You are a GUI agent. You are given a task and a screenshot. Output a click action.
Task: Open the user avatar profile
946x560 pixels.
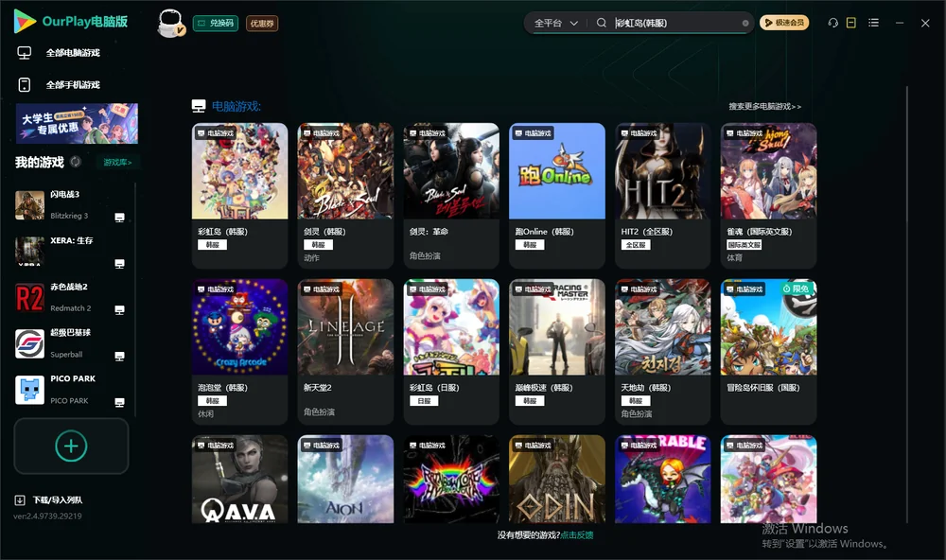pos(170,23)
